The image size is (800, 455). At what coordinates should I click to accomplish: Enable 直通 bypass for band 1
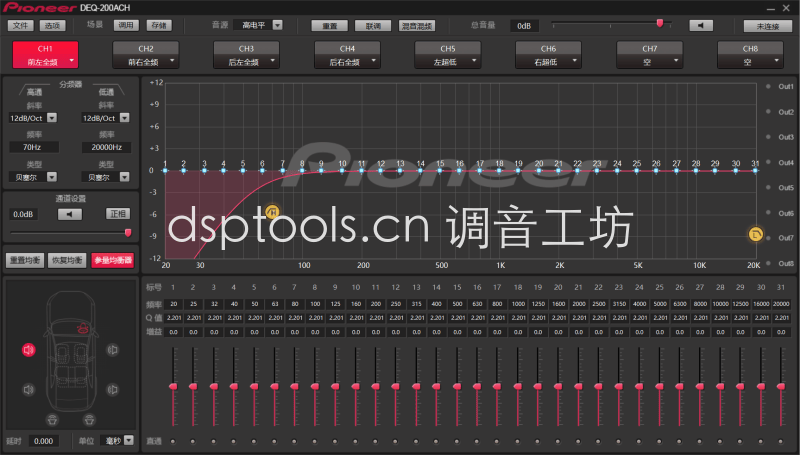coord(173,441)
